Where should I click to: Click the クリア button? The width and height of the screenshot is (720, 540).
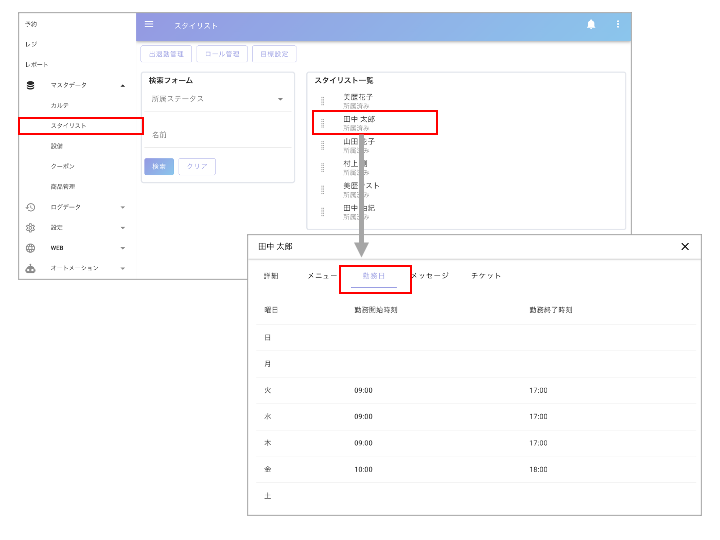197,166
